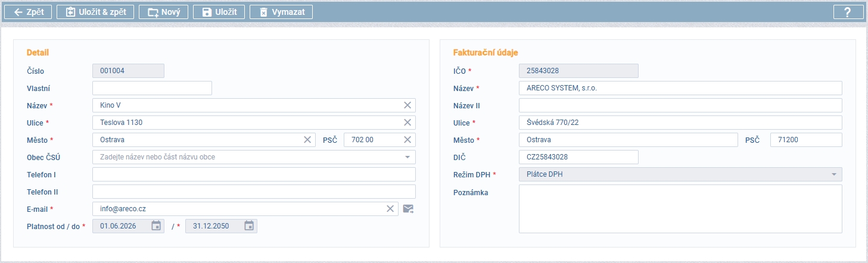868x263 pixels.
Task: Click the DIČ field CZ25843028
Action: (578, 157)
